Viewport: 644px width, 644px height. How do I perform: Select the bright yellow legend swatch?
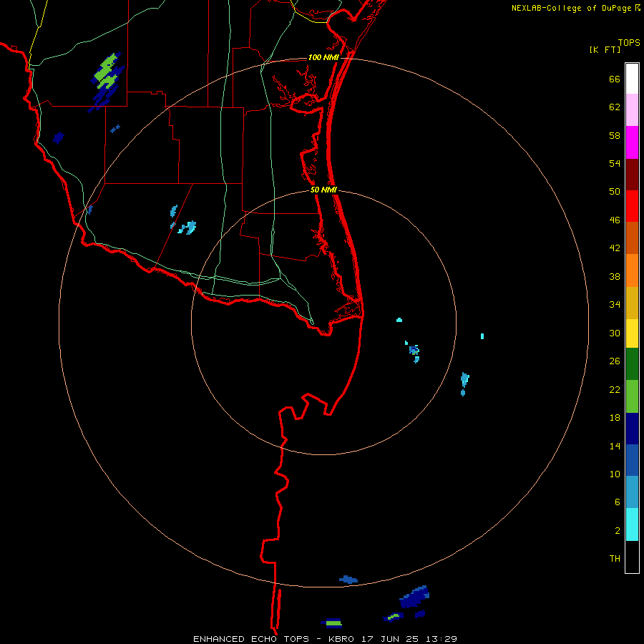click(x=632, y=333)
